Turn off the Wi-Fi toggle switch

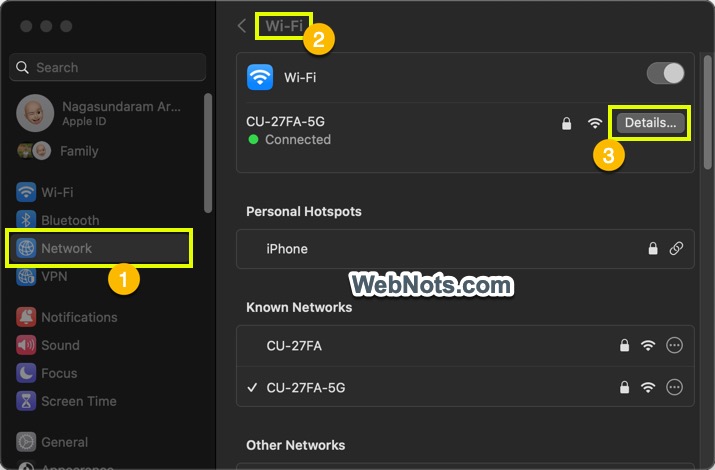coord(666,73)
